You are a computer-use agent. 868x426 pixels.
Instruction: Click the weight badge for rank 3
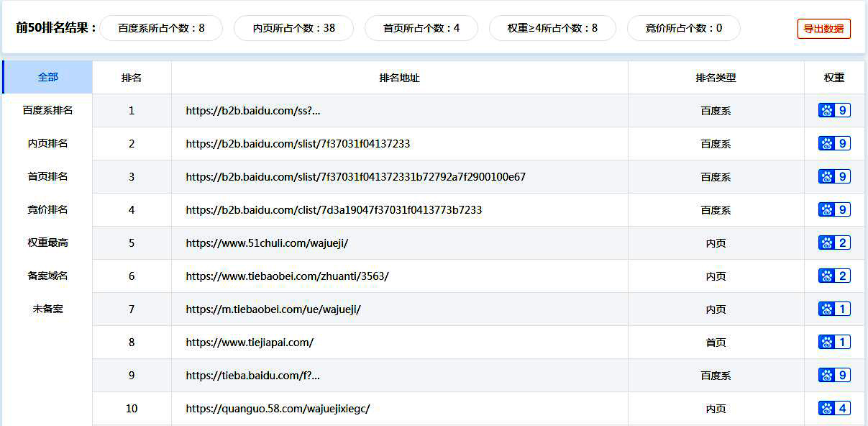834,176
